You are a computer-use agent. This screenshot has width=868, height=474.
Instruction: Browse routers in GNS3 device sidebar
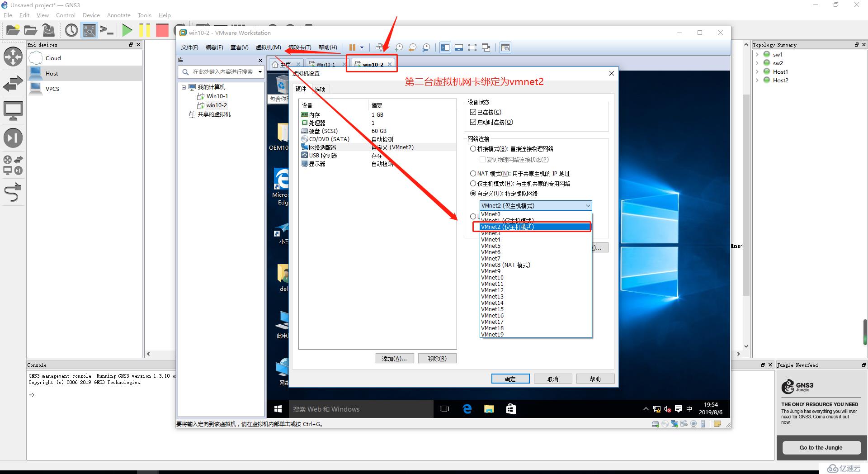[13, 57]
